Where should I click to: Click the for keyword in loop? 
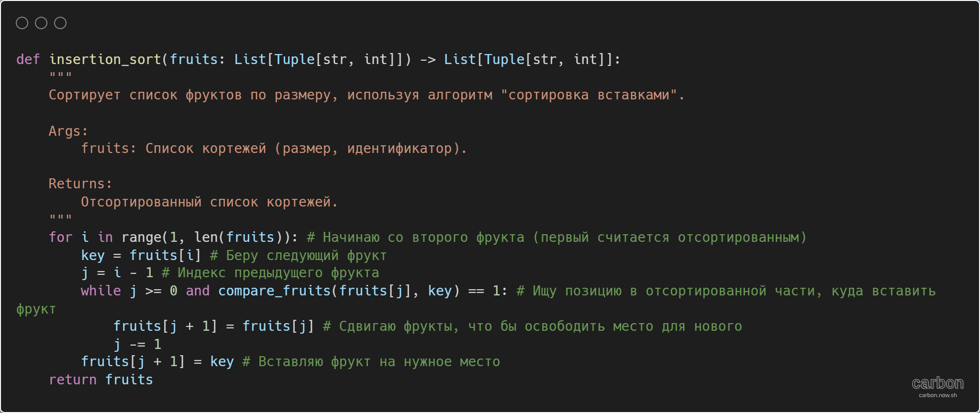[60, 237]
